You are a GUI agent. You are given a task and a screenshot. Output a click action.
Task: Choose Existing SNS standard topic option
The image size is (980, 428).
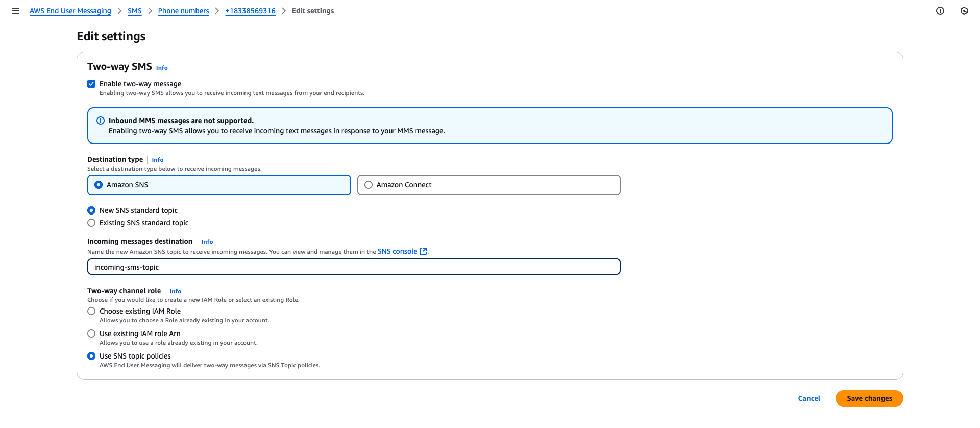click(91, 223)
